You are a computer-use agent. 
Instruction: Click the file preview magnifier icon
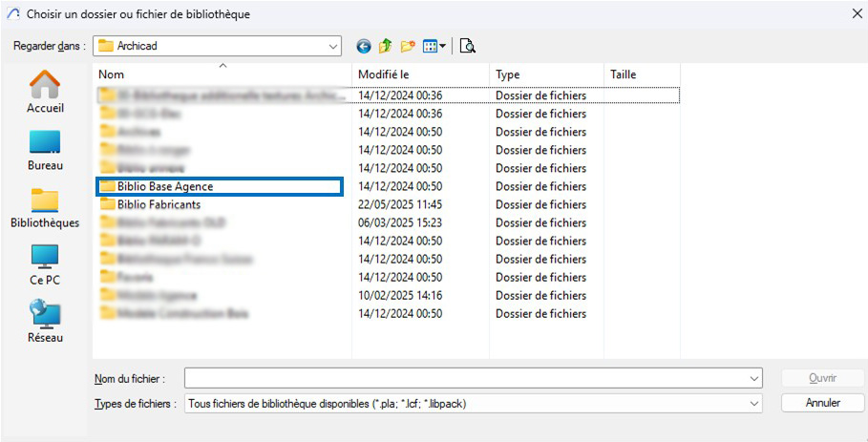[467, 47]
